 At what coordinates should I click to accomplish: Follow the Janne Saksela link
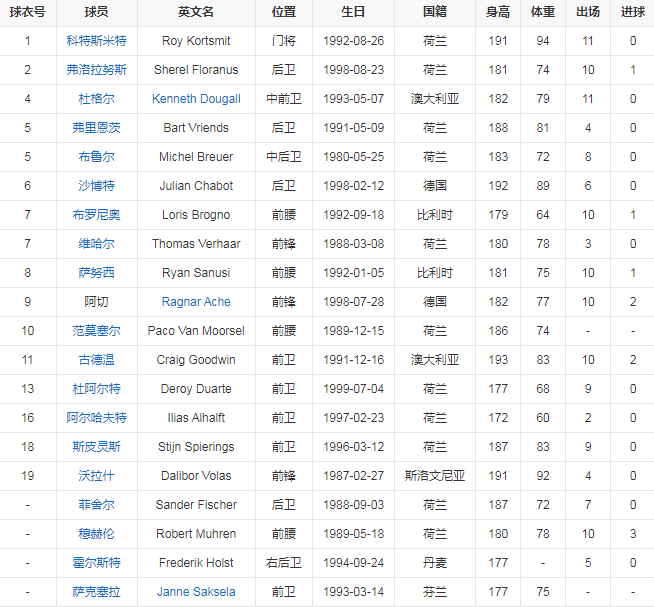196,592
